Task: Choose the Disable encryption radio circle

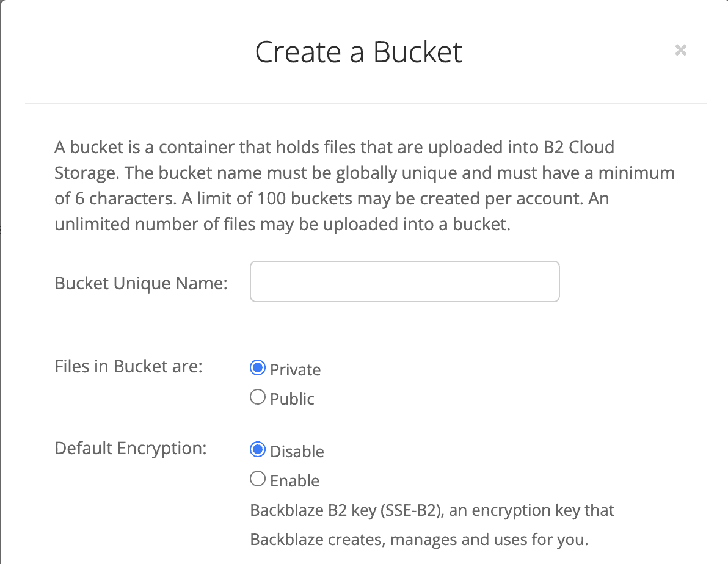Action: tap(258, 450)
